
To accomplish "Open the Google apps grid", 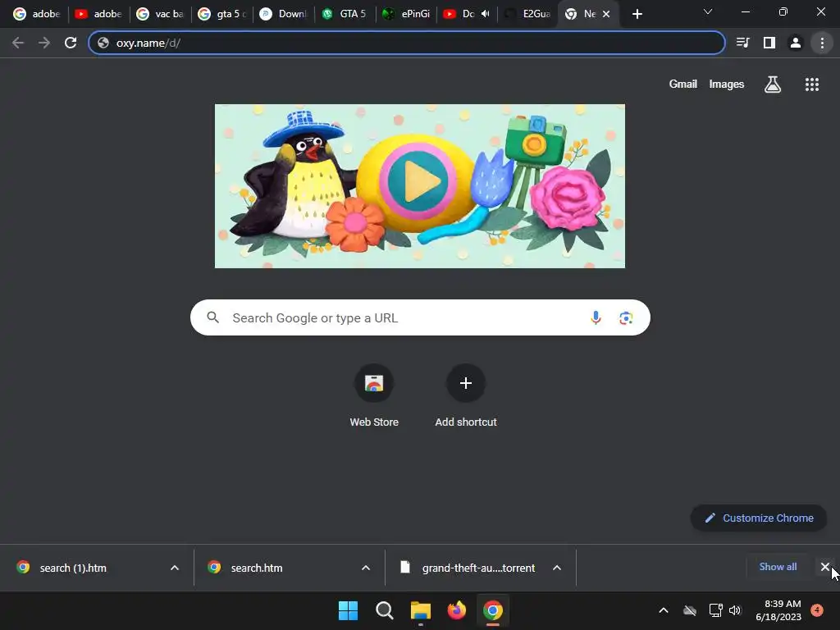I will [811, 84].
